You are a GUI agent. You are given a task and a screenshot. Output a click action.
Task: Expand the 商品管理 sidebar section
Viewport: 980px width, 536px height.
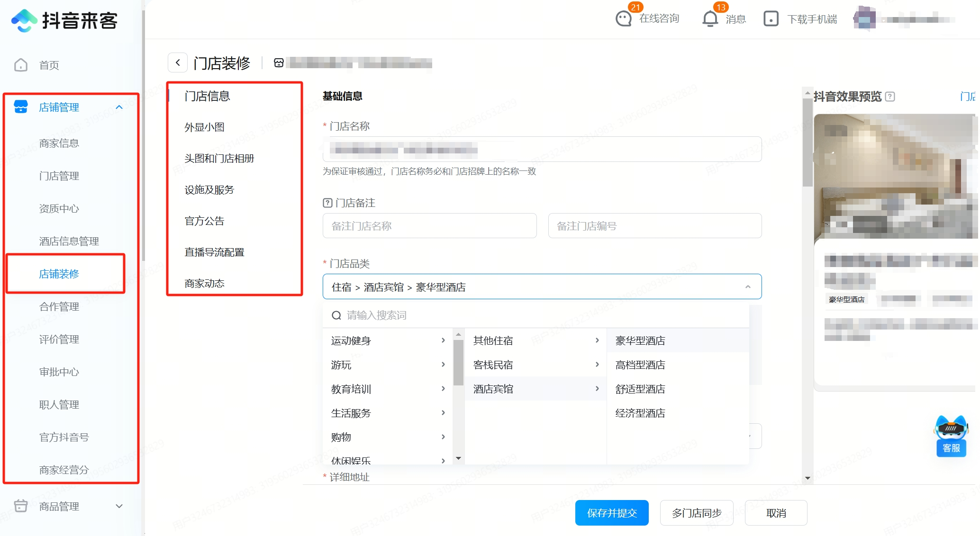119,506
